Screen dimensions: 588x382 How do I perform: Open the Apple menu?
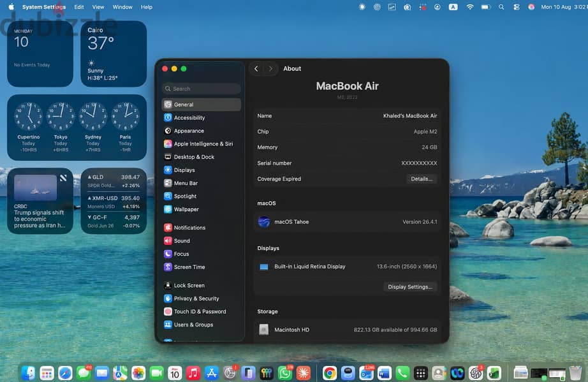click(11, 7)
